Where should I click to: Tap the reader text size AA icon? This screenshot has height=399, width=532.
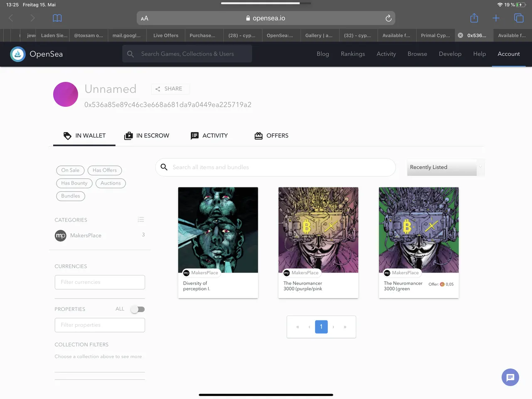pos(145,18)
